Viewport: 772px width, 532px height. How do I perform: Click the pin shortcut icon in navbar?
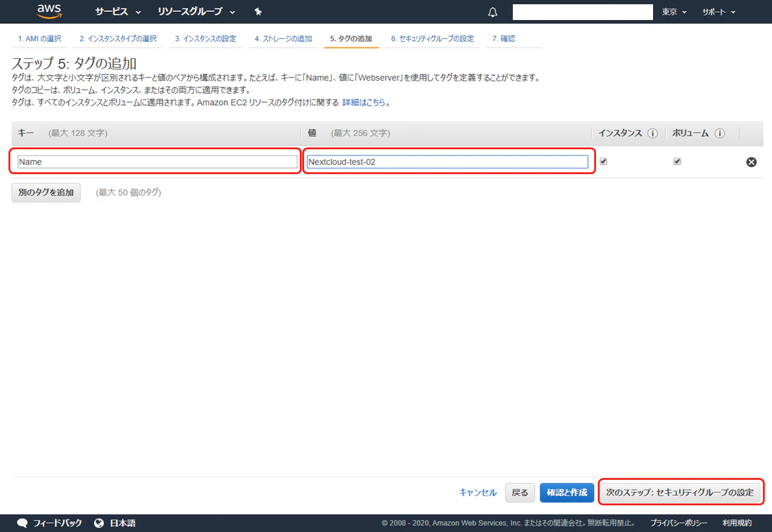(x=258, y=12)
